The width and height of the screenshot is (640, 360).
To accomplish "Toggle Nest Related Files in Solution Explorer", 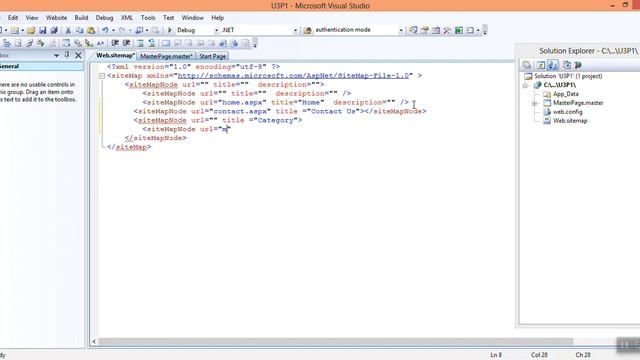I will coord(553,65).
